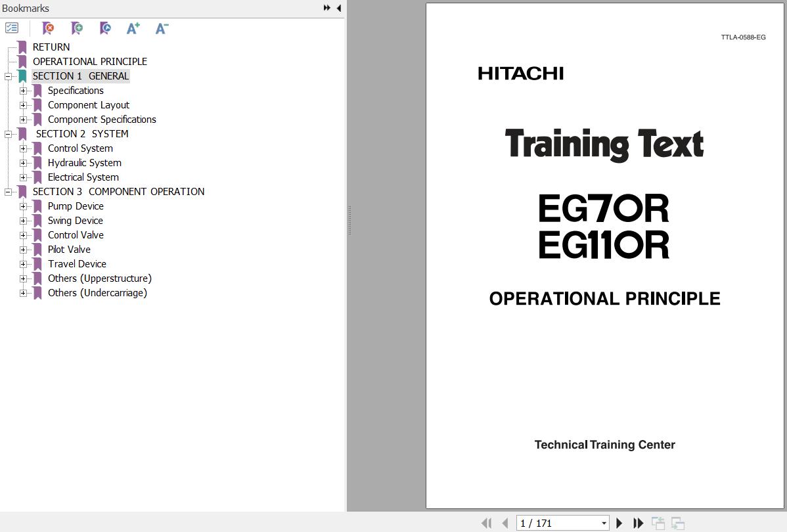Open the RETURN bookmark
This screenshot has height=532, width=787.
pyautogui.click(x=51, y=47)
